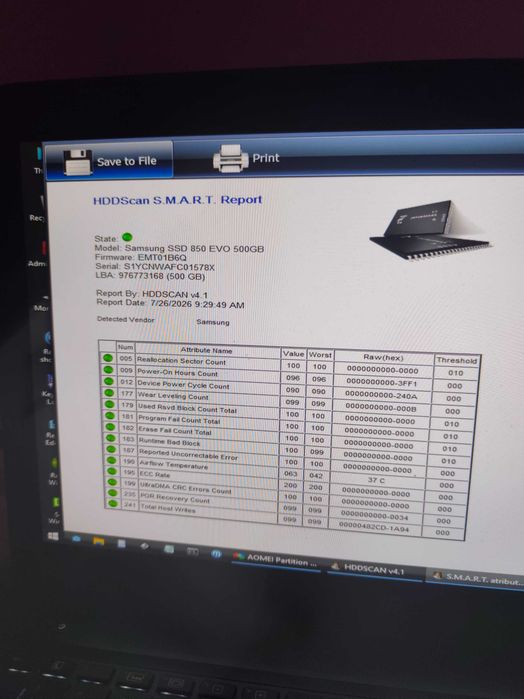This screenshot has width=524, height=699.
Task: Click the LBA 976773168 (500 GB) line
Action: (150, 276)
